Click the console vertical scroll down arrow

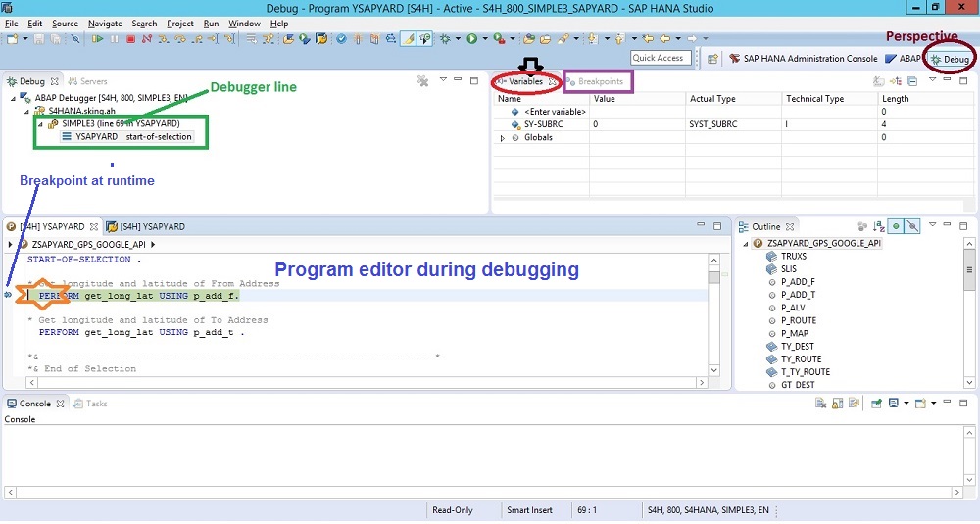pyautogui.click(x=969, y=480)
